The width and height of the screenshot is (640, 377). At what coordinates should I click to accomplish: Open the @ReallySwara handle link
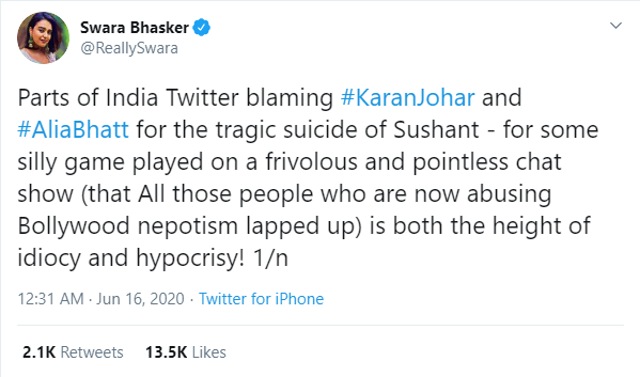[129, 48]
